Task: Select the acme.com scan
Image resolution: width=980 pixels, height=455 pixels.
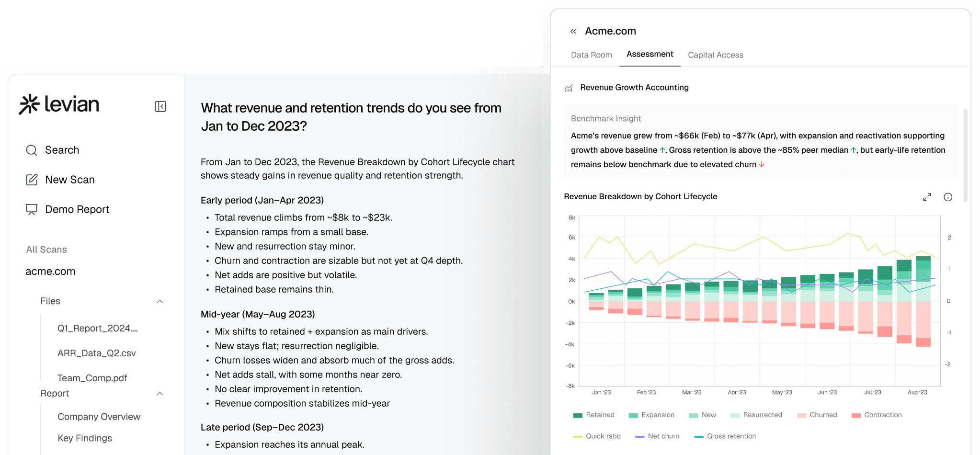Action: (x=50, y=272)
